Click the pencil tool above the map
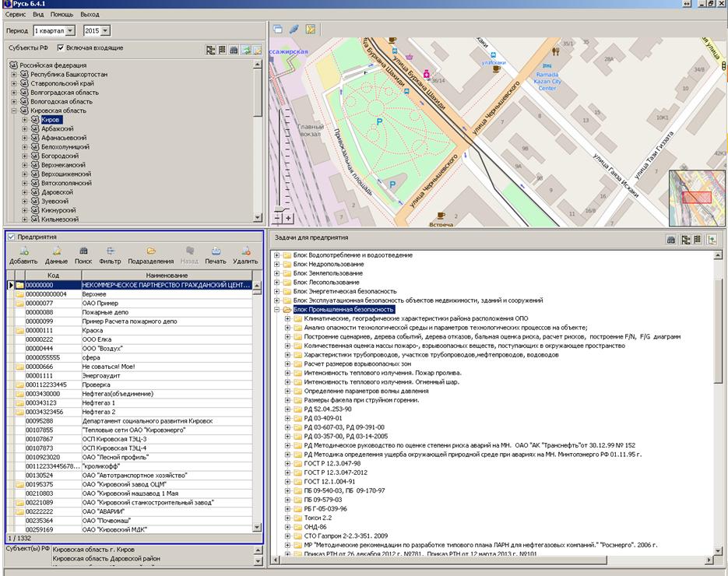 click(x=294, y=30)
